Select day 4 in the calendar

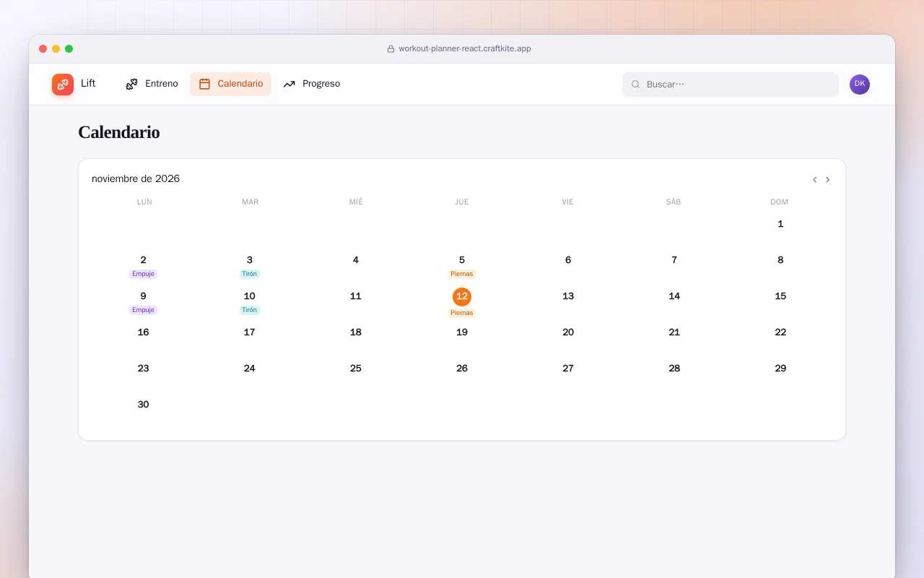(x=356, y=260)
